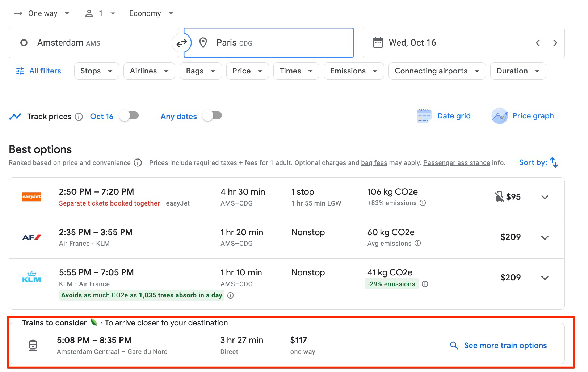
Task: Open the Economy cabin class dropdown
Action: [151, 13]
